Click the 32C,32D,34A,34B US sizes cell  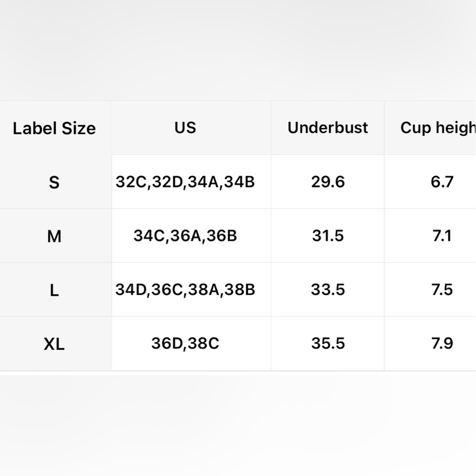185,182
